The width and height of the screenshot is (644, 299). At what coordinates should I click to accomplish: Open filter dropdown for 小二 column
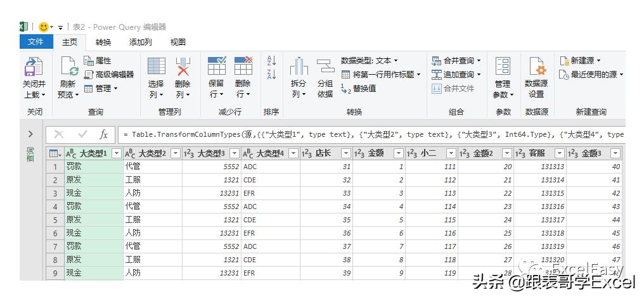click(451, 153)
